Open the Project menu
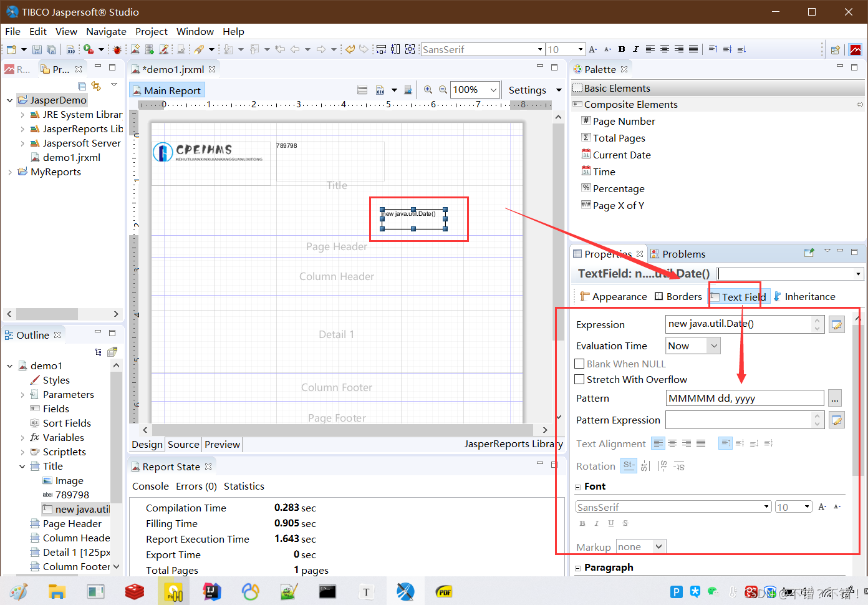868x605 pixels. 152,31
